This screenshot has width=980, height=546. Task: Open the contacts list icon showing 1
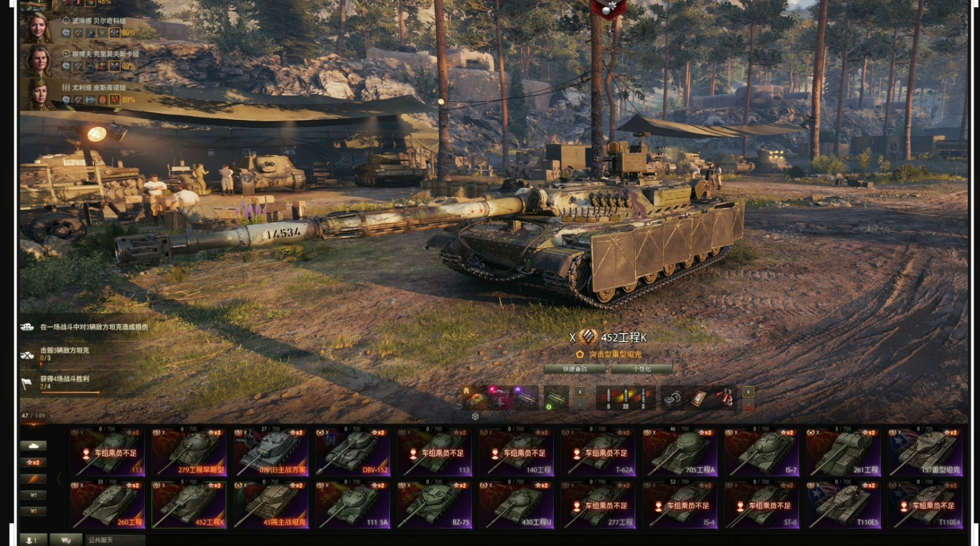coord(33,540)
